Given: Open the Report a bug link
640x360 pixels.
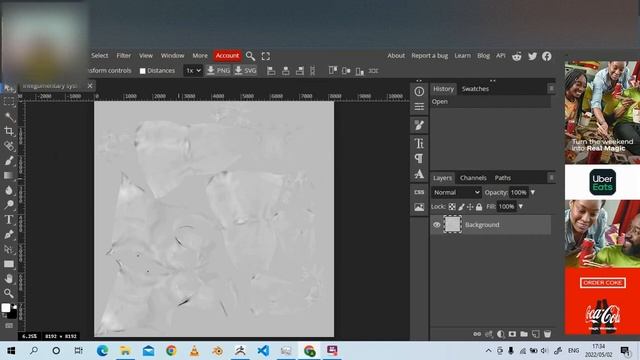Looking at the screenshot, I should point(429,56).
